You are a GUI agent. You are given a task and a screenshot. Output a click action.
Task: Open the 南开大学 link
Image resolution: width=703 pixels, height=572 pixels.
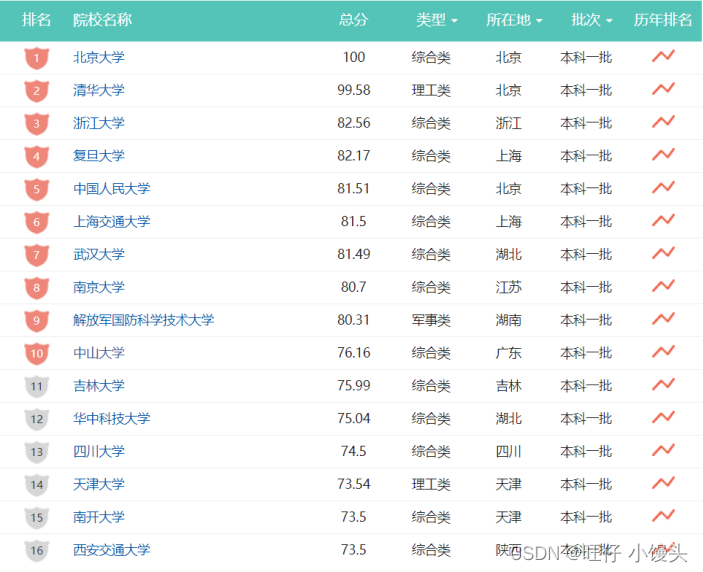99,517
